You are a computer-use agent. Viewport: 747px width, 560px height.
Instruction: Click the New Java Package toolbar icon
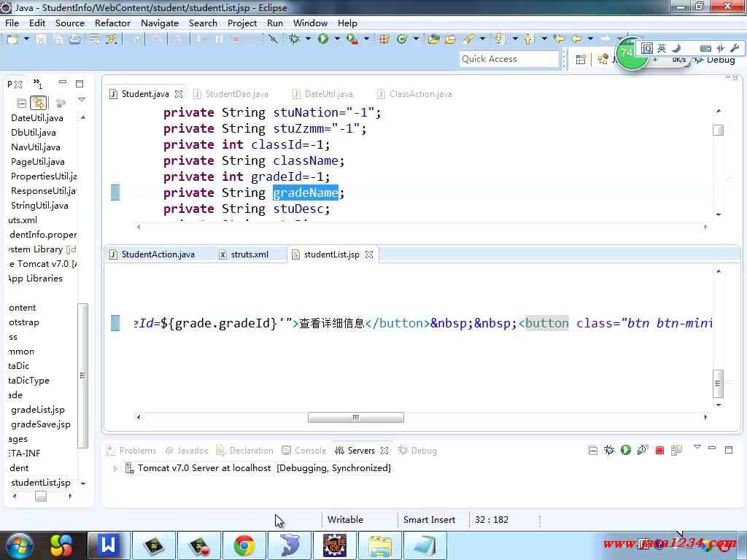tap(384, 39)
